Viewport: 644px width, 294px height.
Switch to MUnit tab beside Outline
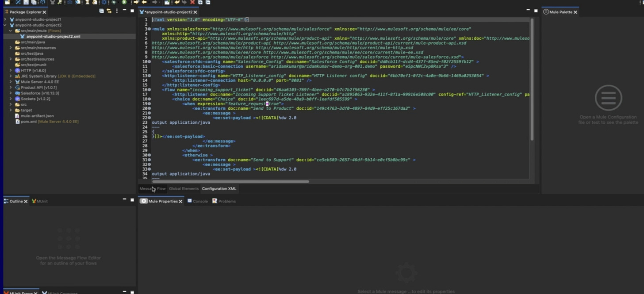click(x=40, y=201)
